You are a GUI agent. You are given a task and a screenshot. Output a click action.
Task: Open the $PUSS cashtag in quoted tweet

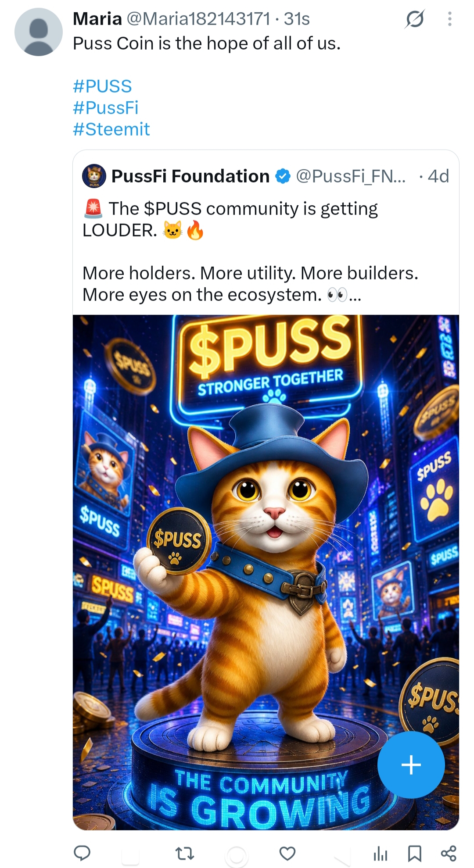click(172, 209)
